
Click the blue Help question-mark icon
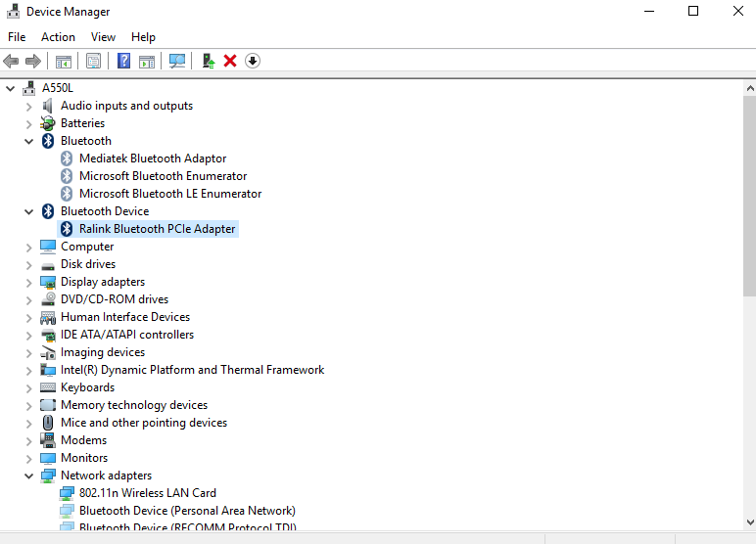[124, 61]
